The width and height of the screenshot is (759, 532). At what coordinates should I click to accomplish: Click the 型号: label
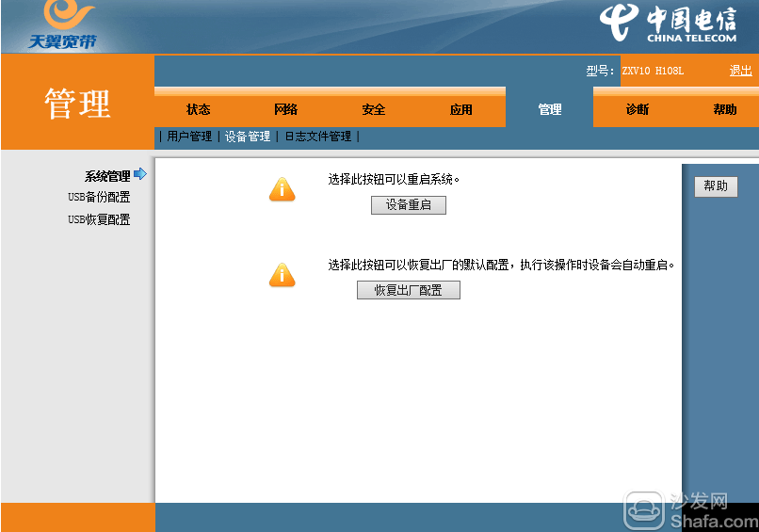600,71
